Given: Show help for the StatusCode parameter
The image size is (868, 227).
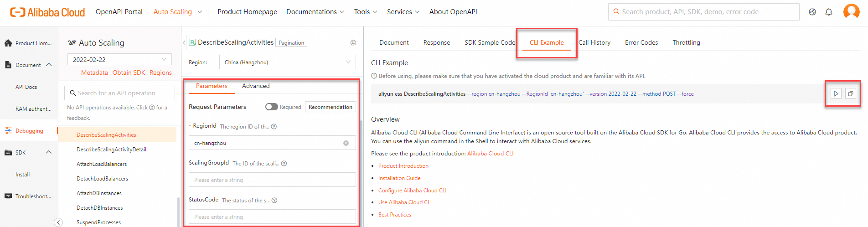Looking at the screenshot, I should pyautogui.click(x=274, y=201).
